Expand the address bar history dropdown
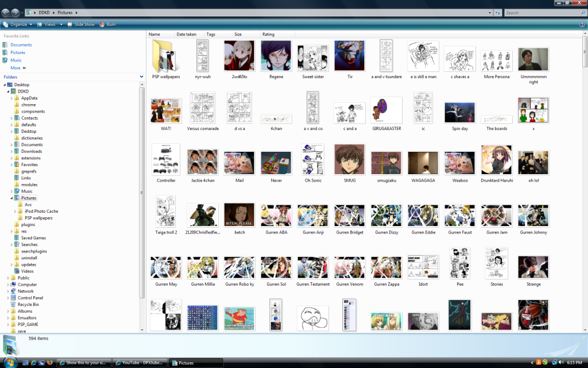The height and width of the screenshot is (368, 588). pyautogui.click(x=490, y=12)
